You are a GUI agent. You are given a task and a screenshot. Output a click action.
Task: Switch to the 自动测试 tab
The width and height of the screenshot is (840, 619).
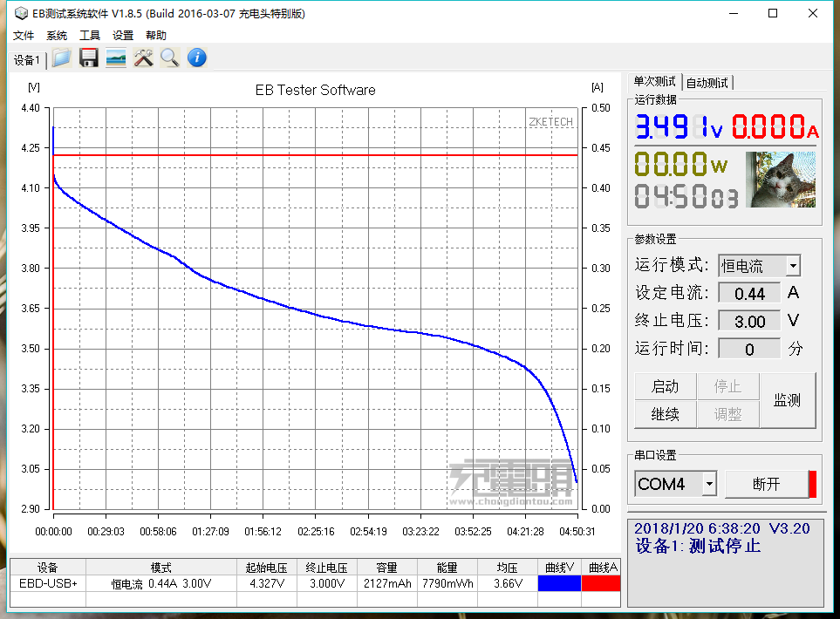(707, 83)
